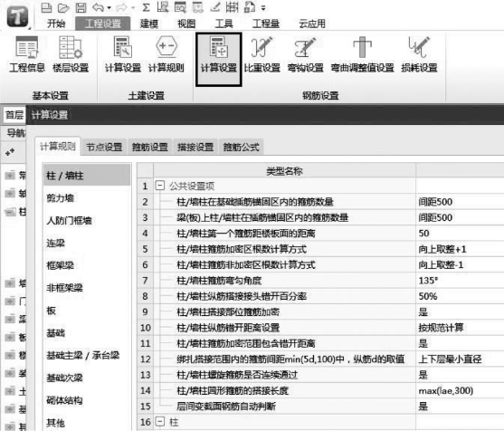Click 计算规则 icon in 土建设置 group
Viewport: 504px width, 431px height.
coord(166,54)
